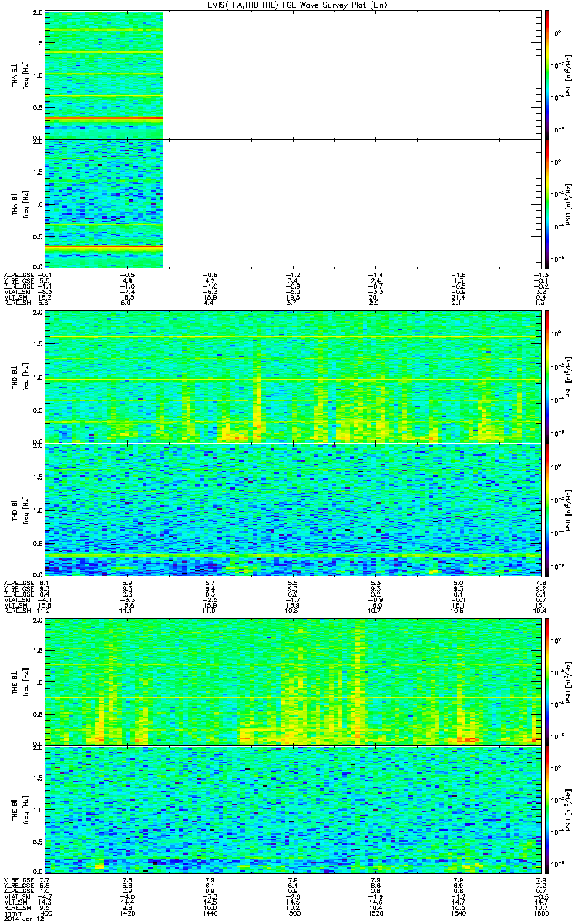Screen dimensions: 578x924
Task: Click the PSD color bar beside THA BL panel
Action: pos(546,75)
